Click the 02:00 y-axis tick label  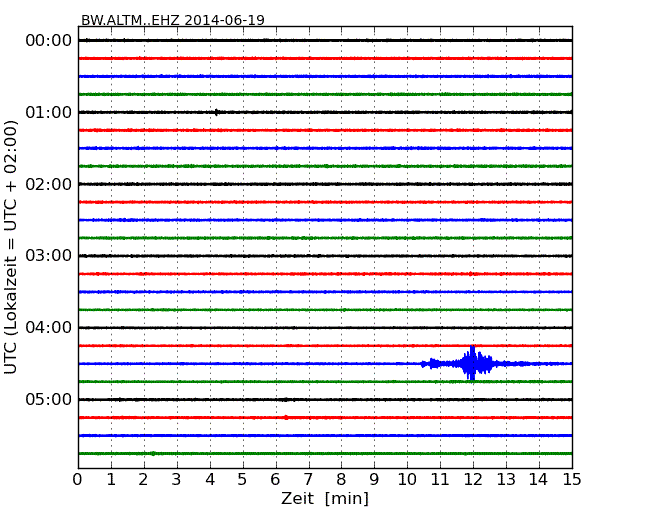[49, 184]
